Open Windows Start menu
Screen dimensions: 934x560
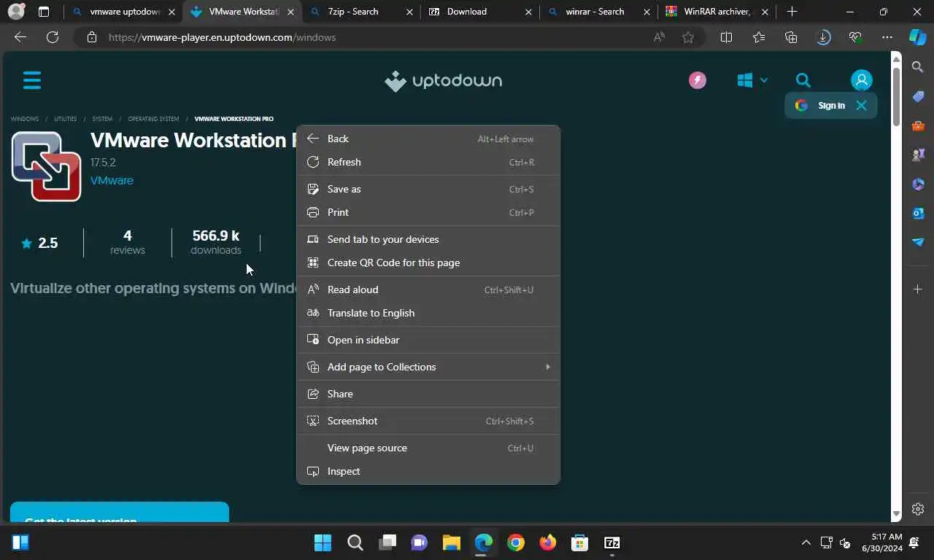pos(323,542)
